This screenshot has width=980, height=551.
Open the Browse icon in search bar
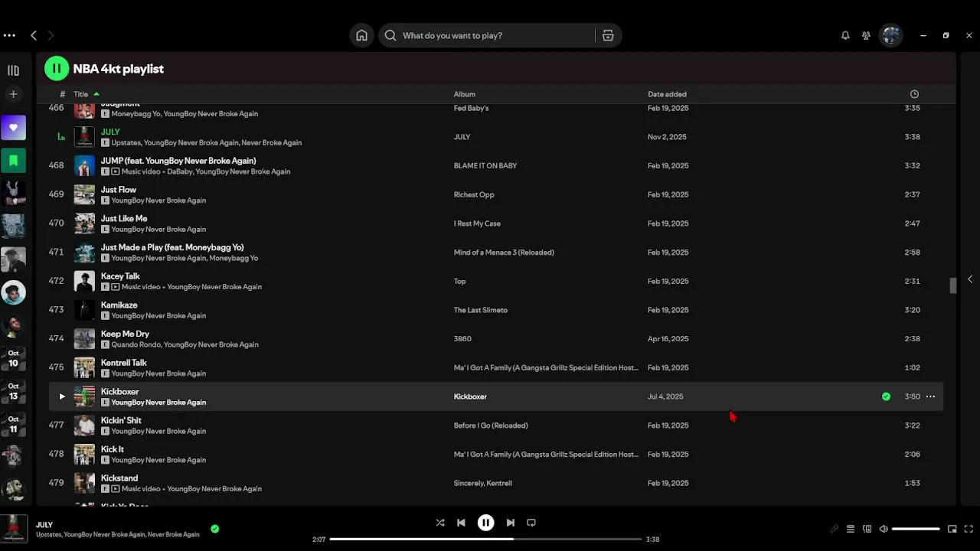pyautogui.click(x=608, y=35)
